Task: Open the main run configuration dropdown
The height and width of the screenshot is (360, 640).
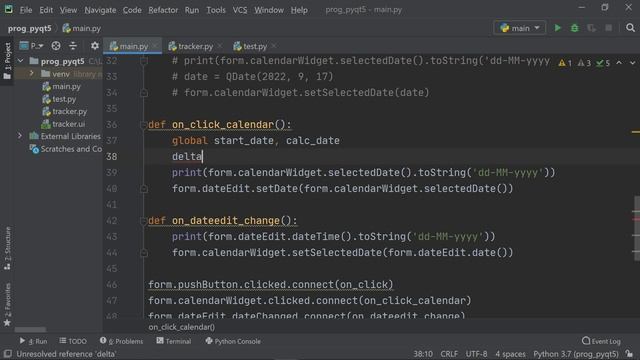Action: 520,28
